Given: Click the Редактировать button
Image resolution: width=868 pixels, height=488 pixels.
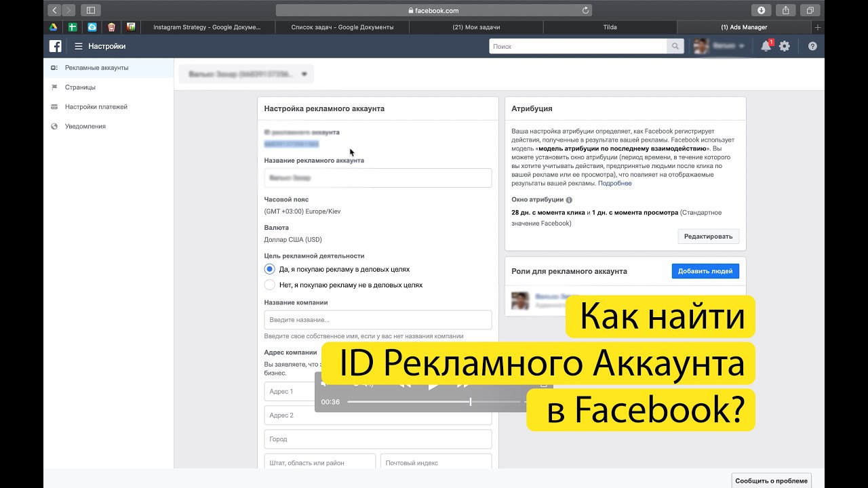Looking at the screenshot, I should (x=708, y=237).
